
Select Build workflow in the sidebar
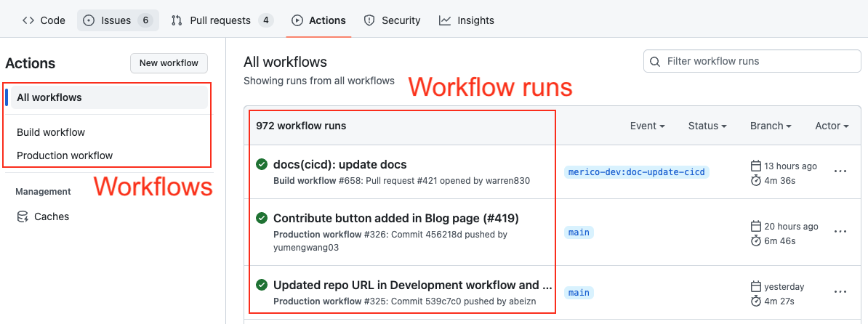(51, 132)
